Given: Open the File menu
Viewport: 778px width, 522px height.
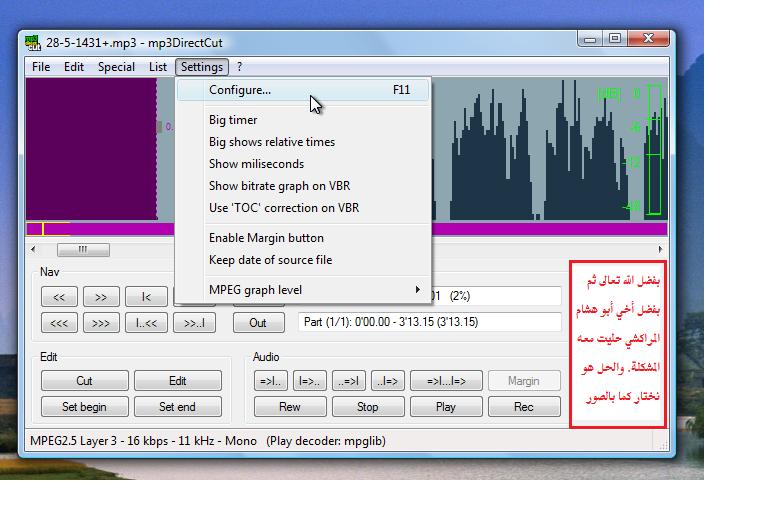Looking at the screenshot, I should coord(41,67).
